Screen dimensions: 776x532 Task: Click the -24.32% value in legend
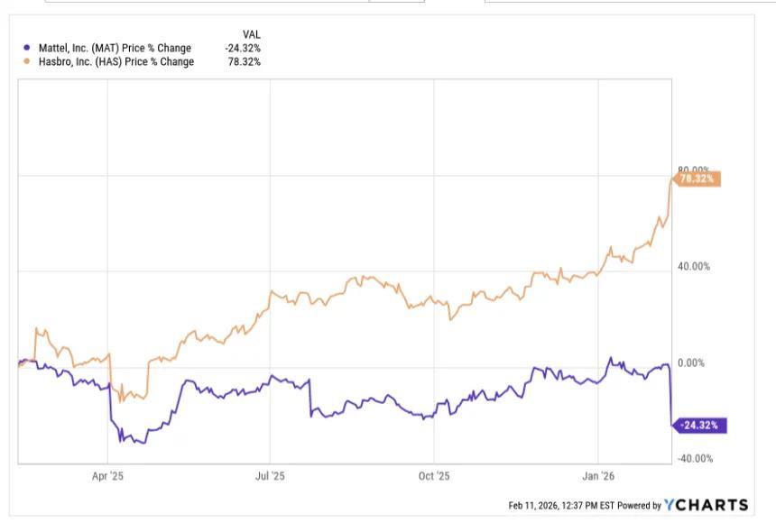tap(243, 48)
